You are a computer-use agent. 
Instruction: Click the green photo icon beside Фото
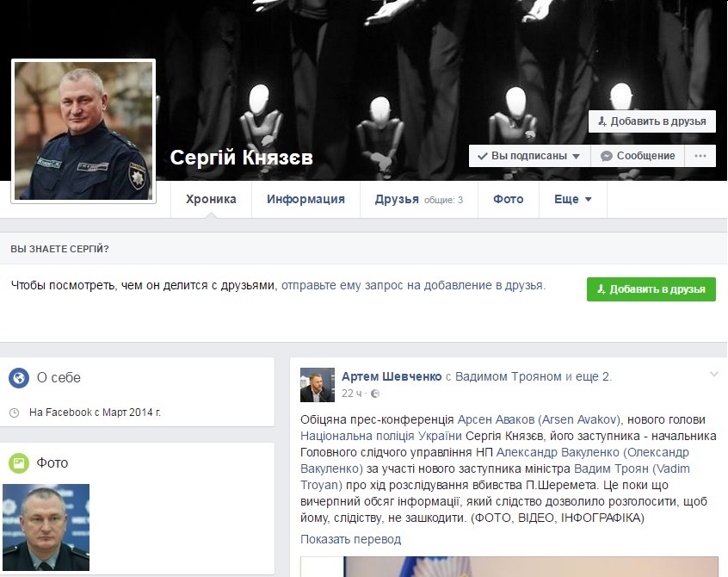[x=19, y=463]
